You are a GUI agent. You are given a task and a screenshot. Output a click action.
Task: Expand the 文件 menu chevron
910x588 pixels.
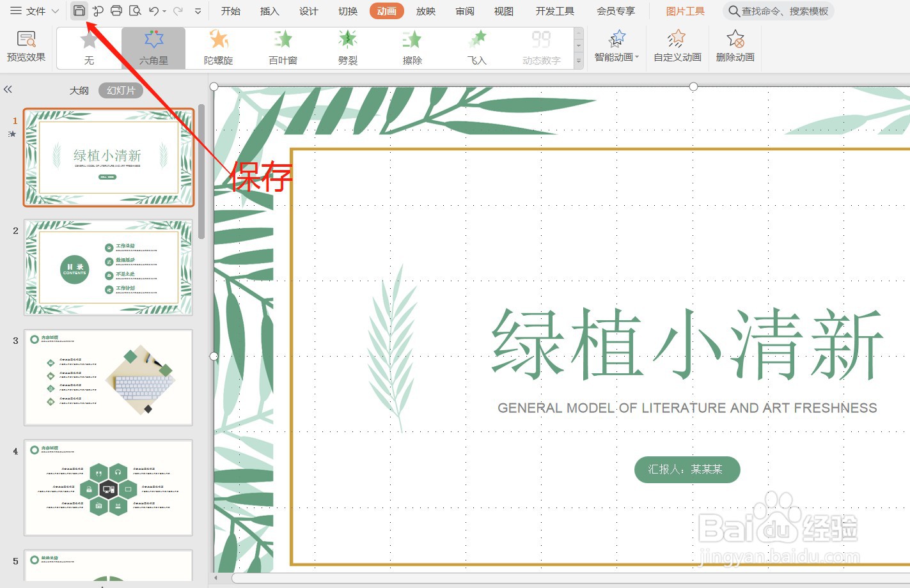pos(56,10)
